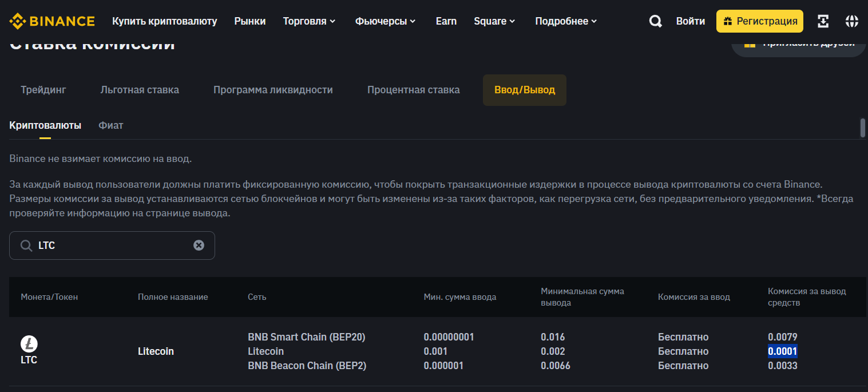This screenshot has height=392, width=868.
Task: Click Бесплатно for the BEP20 network
Action: coord(683,337)
